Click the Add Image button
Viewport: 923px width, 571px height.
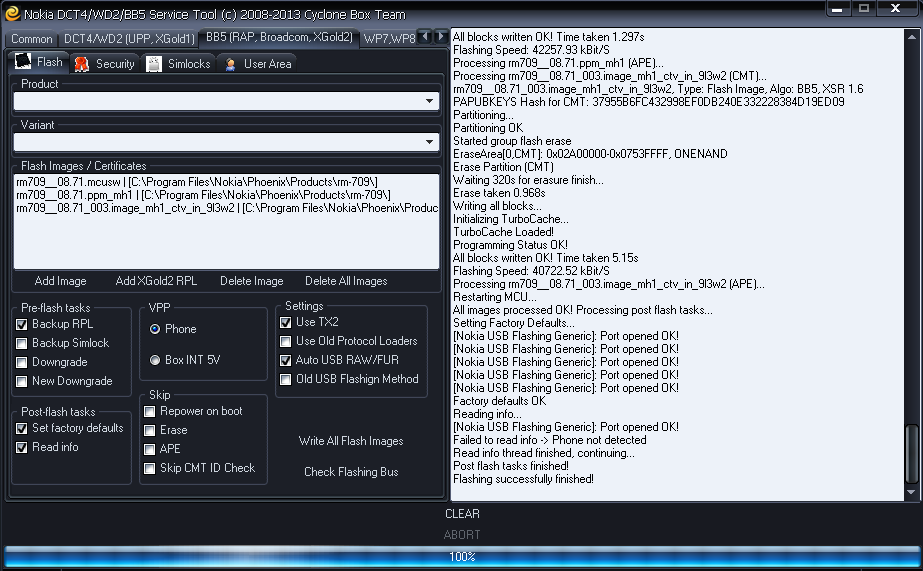click(60, 281)
